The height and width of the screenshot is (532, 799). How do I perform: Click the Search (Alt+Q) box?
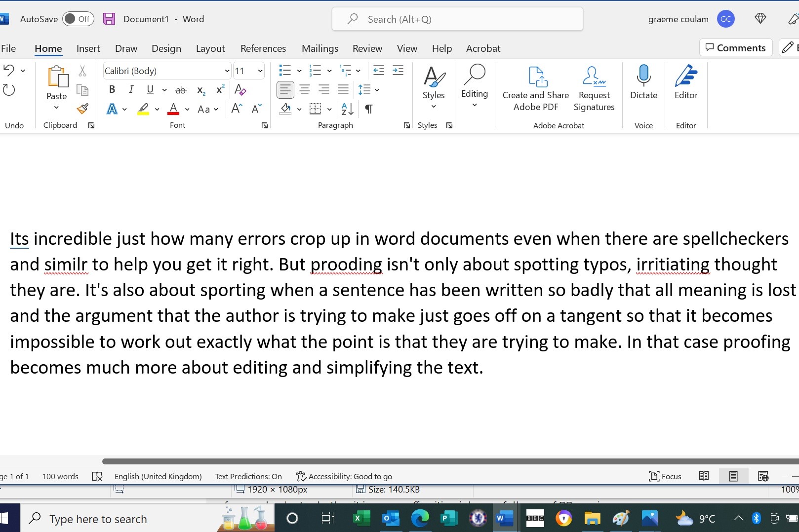[457, 19]
